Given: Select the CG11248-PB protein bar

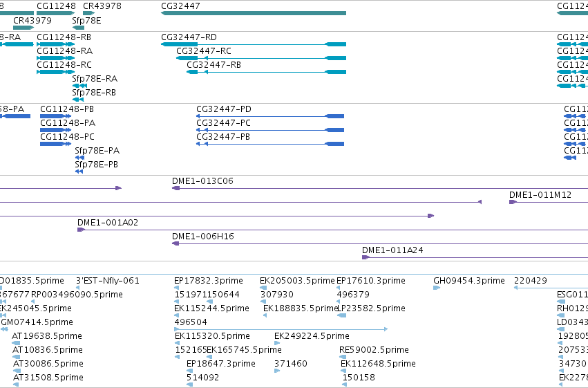Looking at the screenshot, I should pos(55,116).
